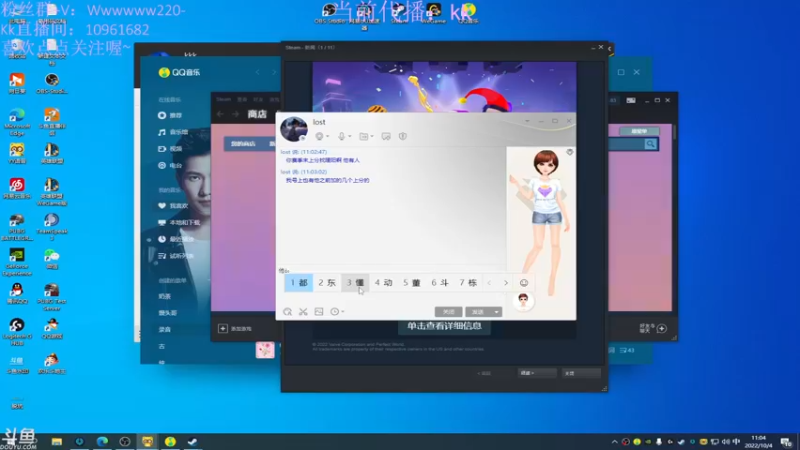Open Tencent QQ penguin desktop shortcut
The height and width of the screenshot is (450, 800).
click(17, 294)
